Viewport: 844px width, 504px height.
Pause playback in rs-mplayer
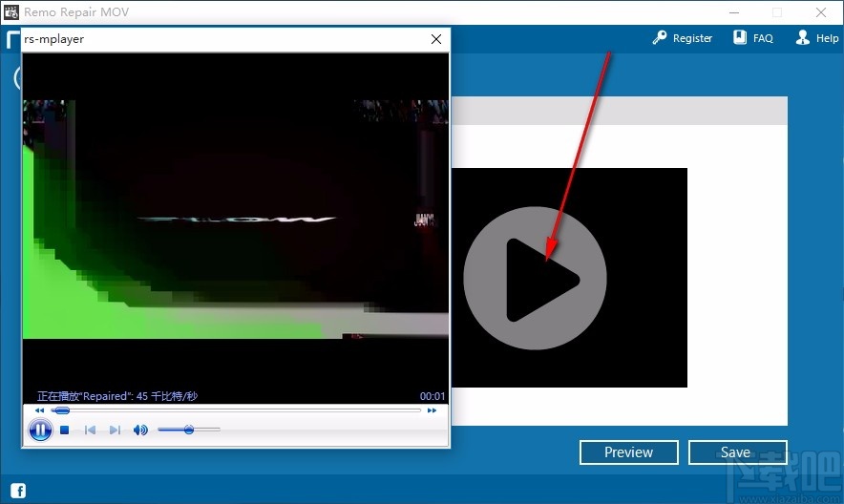point(40,430)
